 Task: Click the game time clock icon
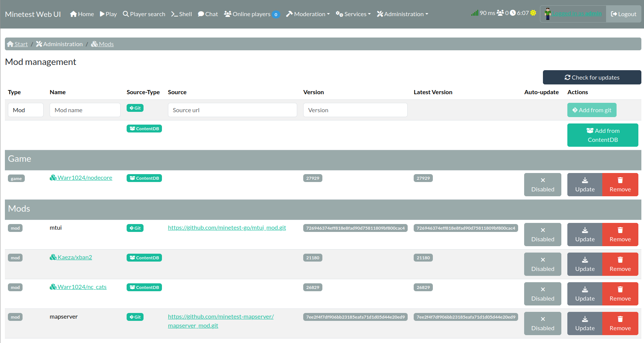pos(513,13)
